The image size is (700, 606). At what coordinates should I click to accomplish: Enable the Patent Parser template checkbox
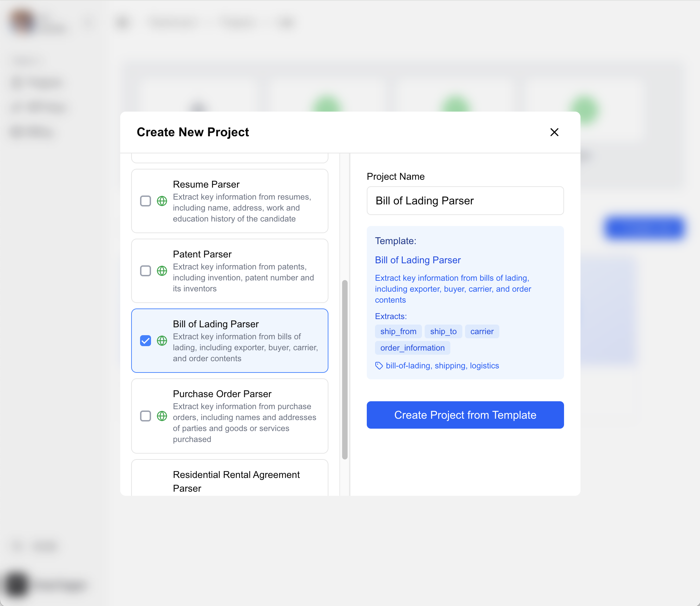pyautogui.click(x=146, y=271)
